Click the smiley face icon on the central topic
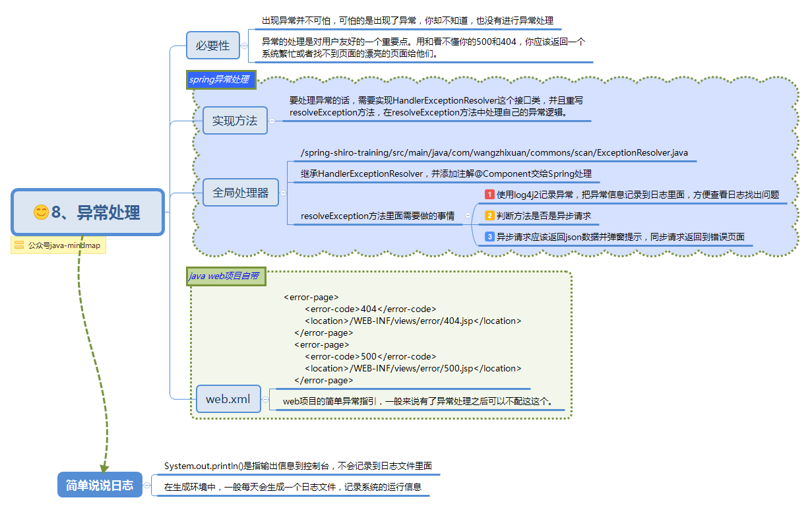812x508 pixels. click(x=41, y=212)
